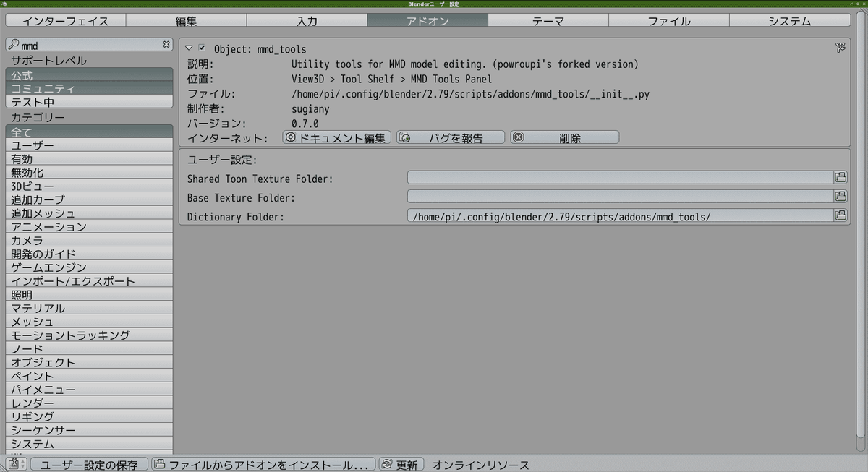The width and height of the screenshot is (868, 472).
Task: Open ドキュメント編集 for mmd_tools
Action: tap(336, 137)
